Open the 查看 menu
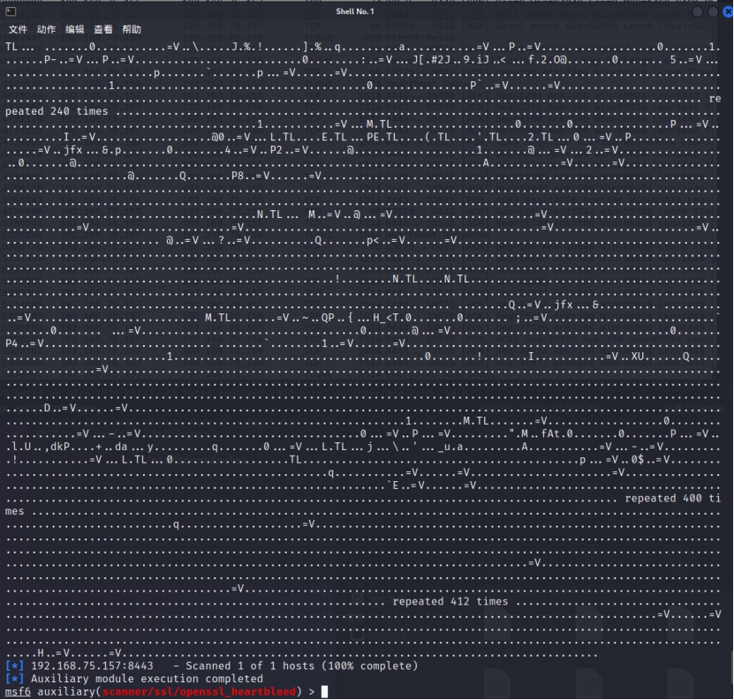Image resolution: width=734 pixels, height=700 pixels. 103,29
